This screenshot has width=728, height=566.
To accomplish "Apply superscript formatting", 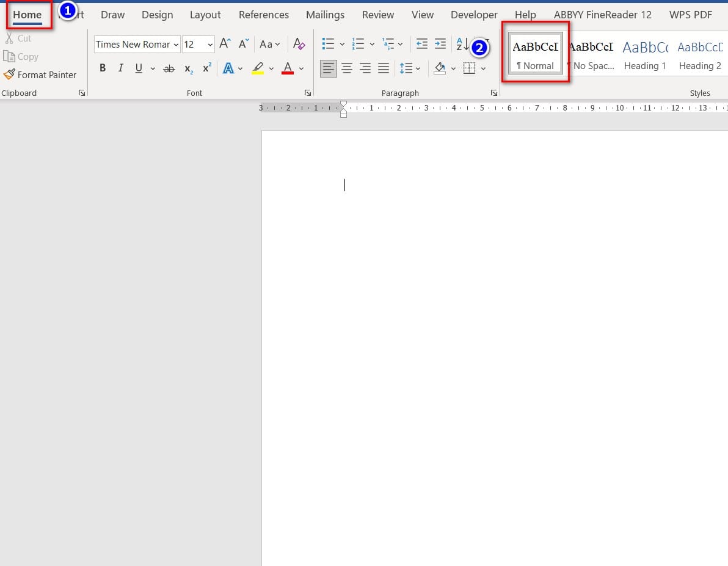I will point(207,68).
